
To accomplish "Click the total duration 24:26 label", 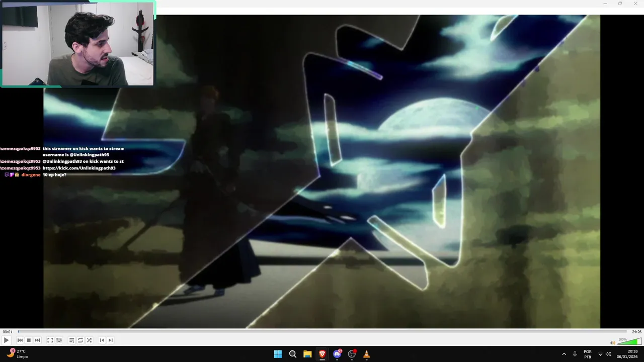I will [x=636, y=332].
